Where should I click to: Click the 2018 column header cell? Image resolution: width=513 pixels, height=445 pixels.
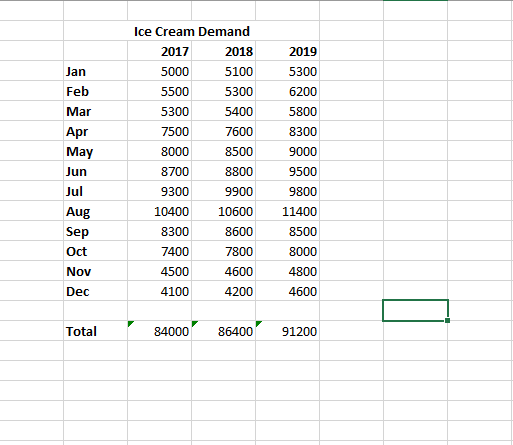pyautogui.click(x=224, y=51)
